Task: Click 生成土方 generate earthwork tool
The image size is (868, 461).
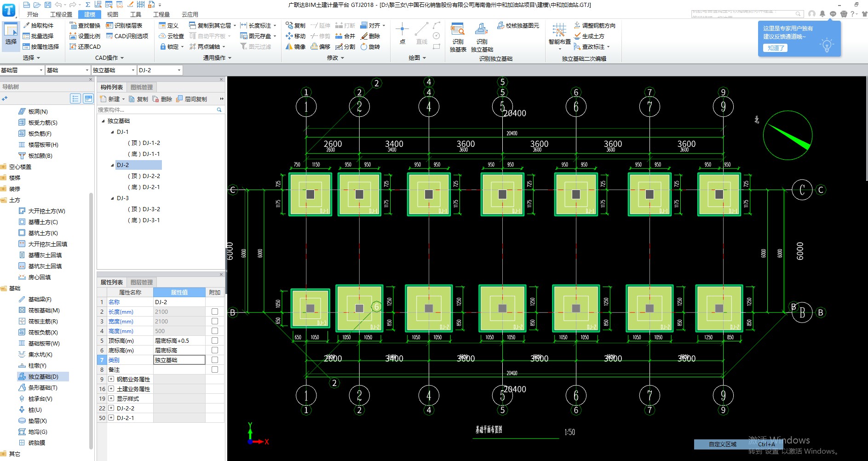Action: (589, 36)
